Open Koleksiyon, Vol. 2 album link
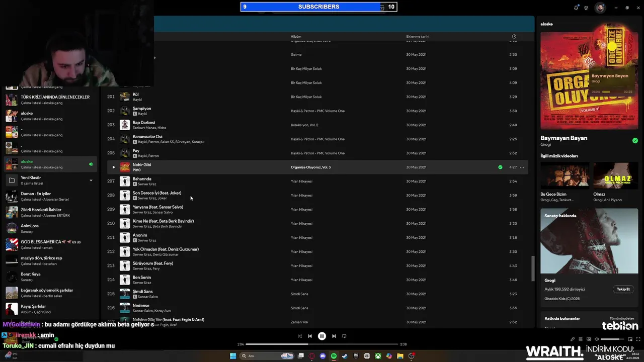 (304, 125)
